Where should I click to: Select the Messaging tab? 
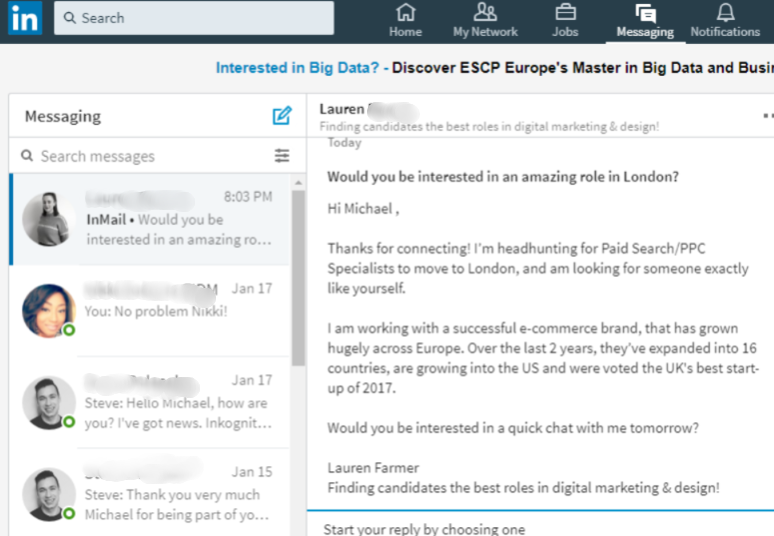[645, 20]
